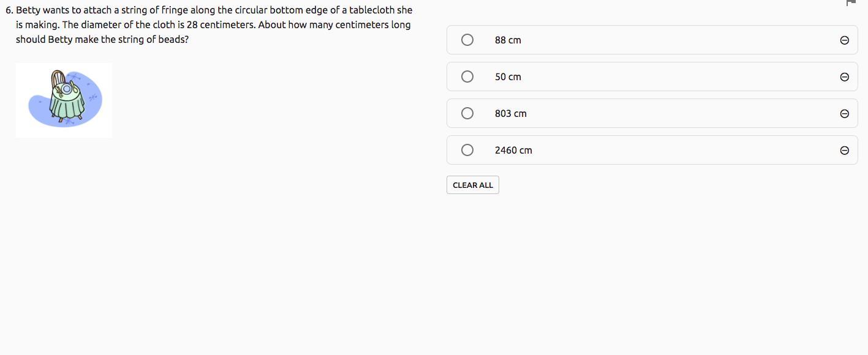Pick the 2460 cm radio button

click(467, 150)
